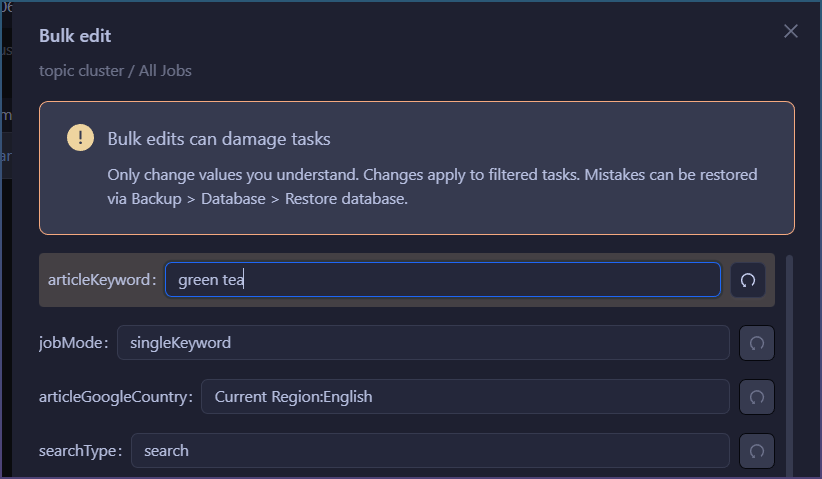822x479 pixels.
Task: Click the 'Bulk edits can damage tasks' heading
Action: click(x=219, y=139)
